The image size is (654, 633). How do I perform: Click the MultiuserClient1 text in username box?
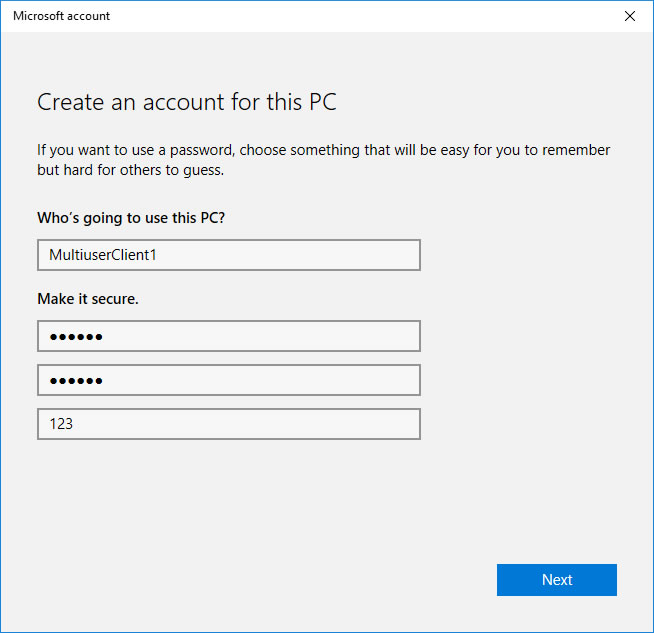tap(103, 255)
